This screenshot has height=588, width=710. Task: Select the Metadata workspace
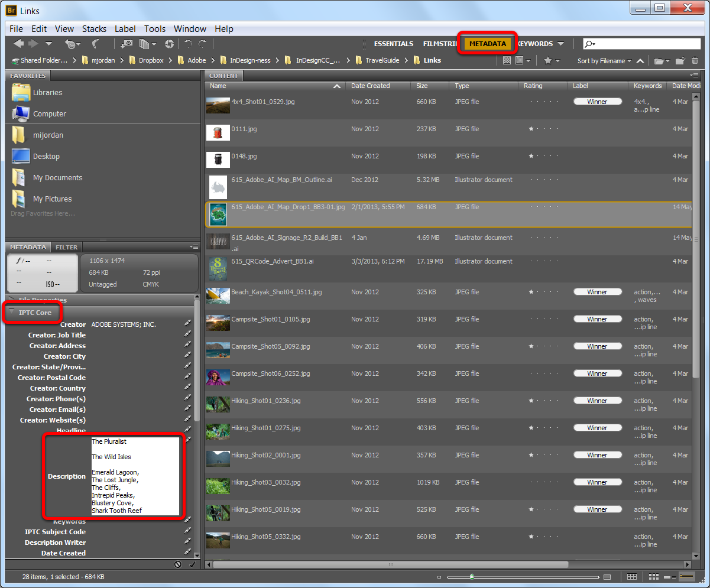tap(488, 44)
